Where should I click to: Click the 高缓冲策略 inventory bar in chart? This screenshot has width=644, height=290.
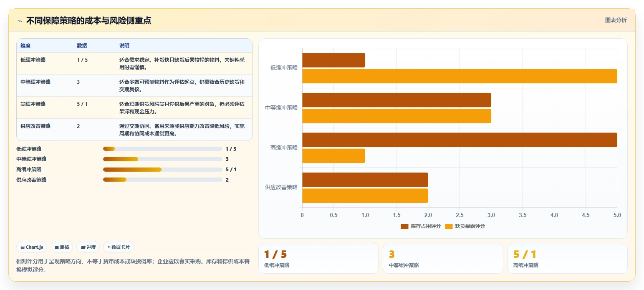460,140
